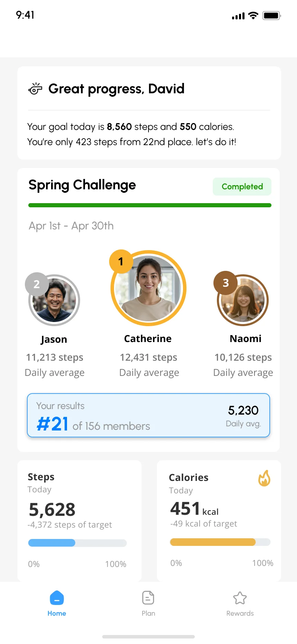The image size is (297, 644).
Task: Select Naomi's profile photo
Action: pyautogui.click(x=242, y=300)
